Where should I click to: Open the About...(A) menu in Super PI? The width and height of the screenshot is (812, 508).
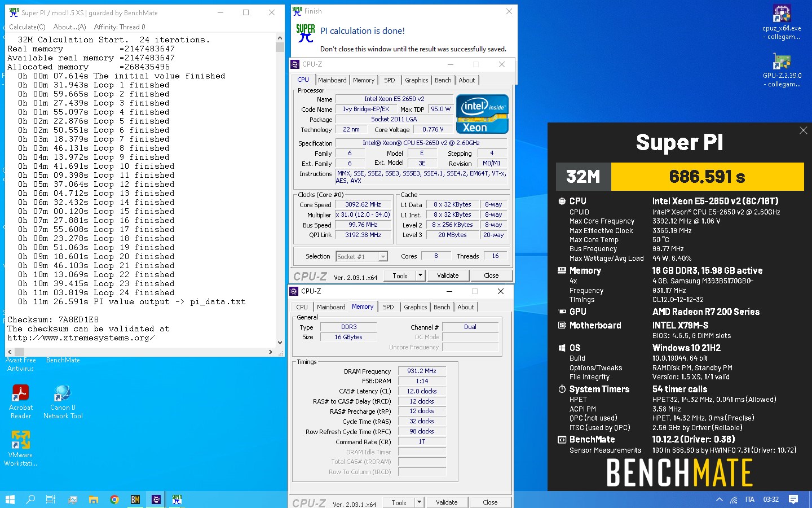point(69,27)
